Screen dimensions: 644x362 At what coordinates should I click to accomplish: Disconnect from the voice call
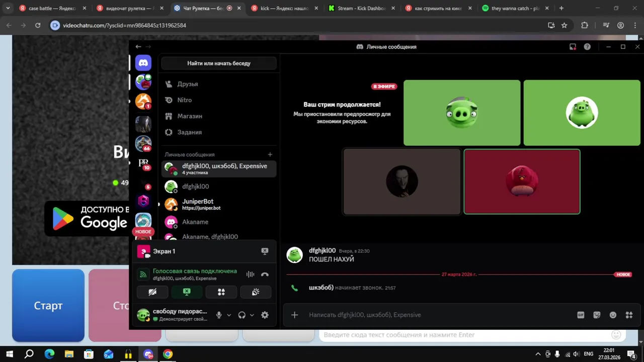[265, 275]
